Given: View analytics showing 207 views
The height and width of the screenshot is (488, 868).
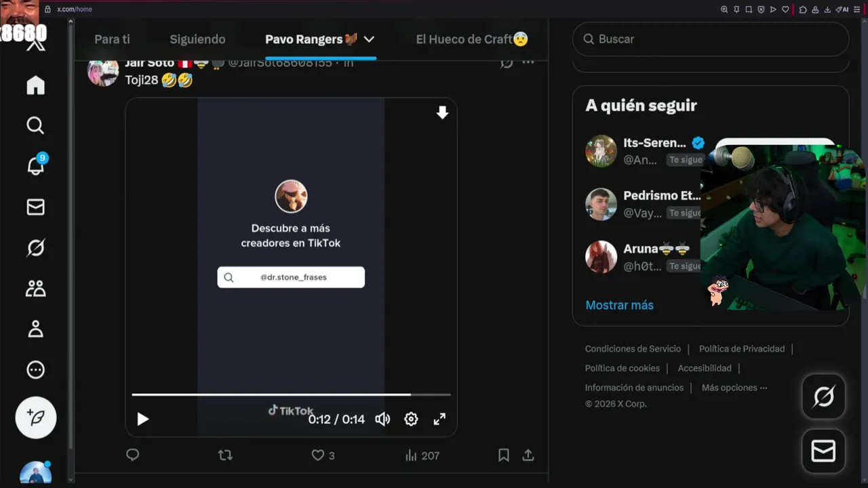Looking at the screenshot, I should (x=422, y=455).
